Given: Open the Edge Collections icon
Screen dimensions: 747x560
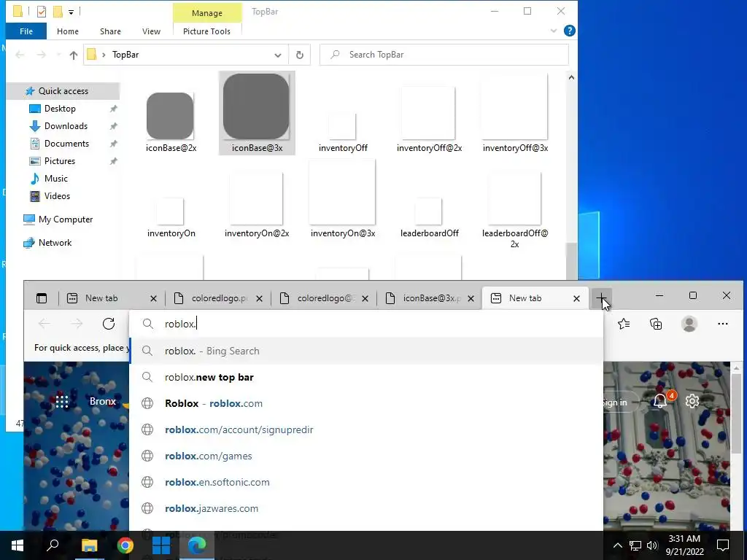Looking at the screenshot, I should coord(656,324).
